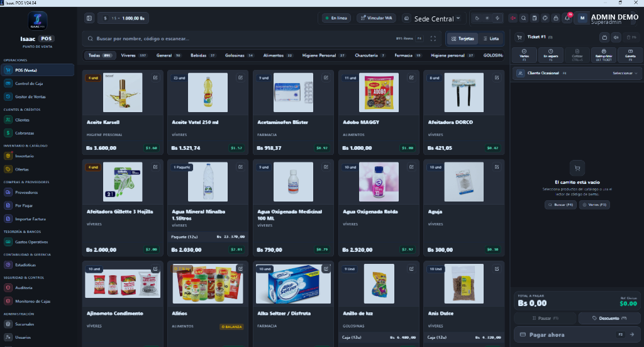Screen dimensions: 644x347
Task: Open the calculator icon in top bar
Action: point(535,18)
